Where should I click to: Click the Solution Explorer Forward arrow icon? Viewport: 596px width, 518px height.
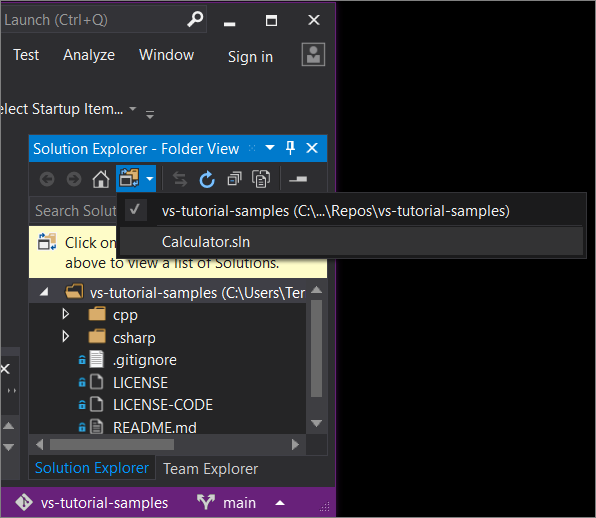tap(74, 179)
